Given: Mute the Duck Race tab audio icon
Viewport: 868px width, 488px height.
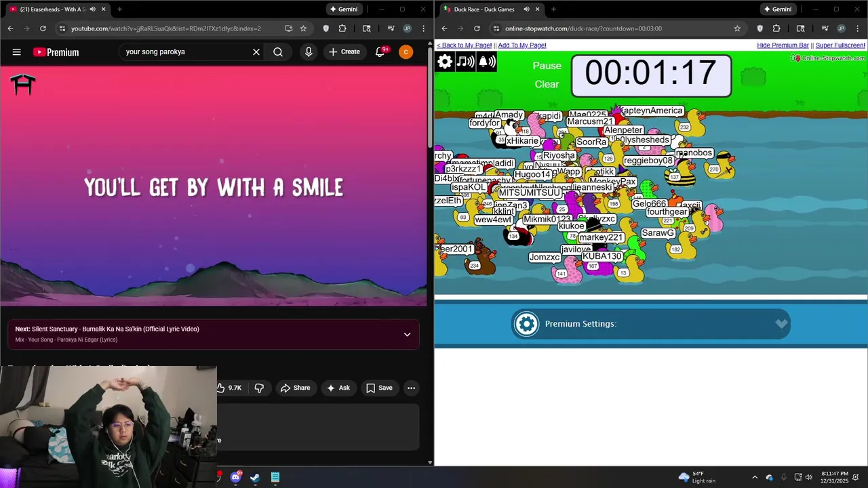Looking at the screenshot, I should tap(526, 9).
